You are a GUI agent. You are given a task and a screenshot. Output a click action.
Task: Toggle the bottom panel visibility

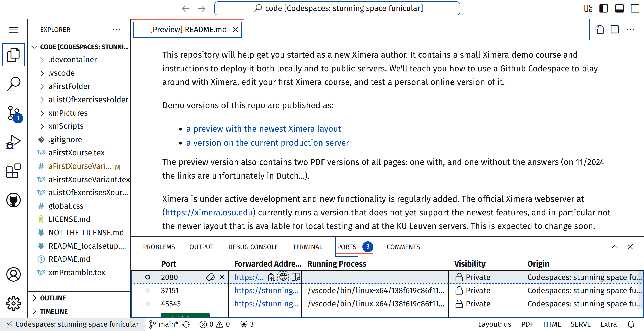click(619, 8)
